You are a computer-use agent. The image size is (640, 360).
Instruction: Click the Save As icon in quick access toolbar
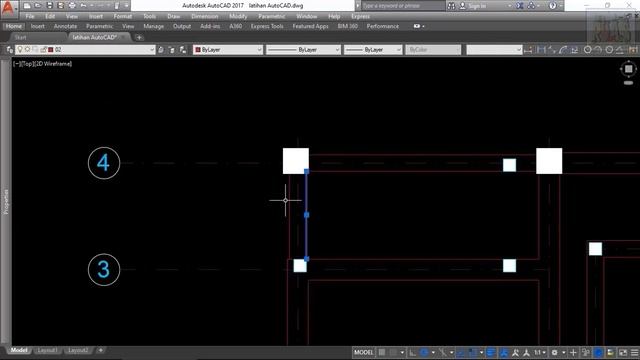point(60,6)
